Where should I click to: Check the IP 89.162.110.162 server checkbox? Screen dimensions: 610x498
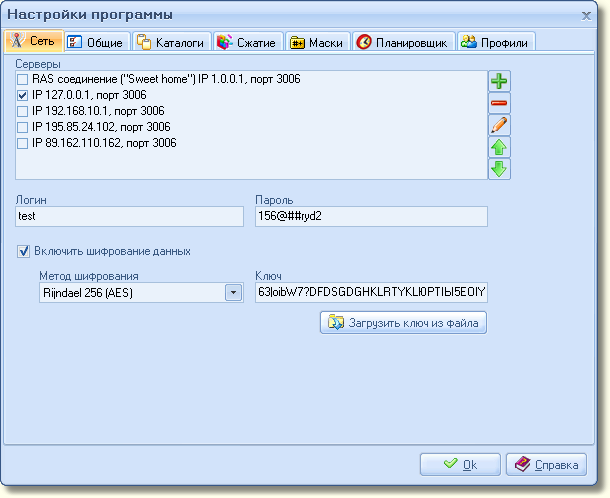click(23, 143)
